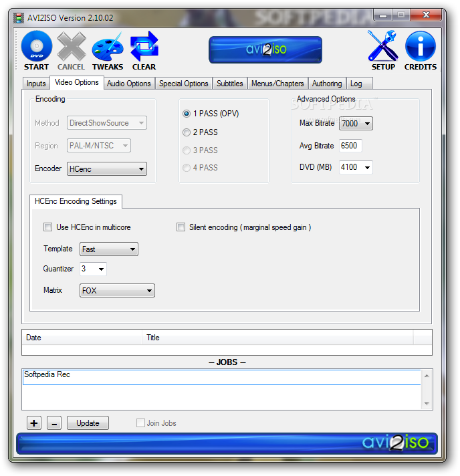The width and height of the screenshot is (460, 476).
Task: Open the Template Fast dropdown
Action: point(109,249)
